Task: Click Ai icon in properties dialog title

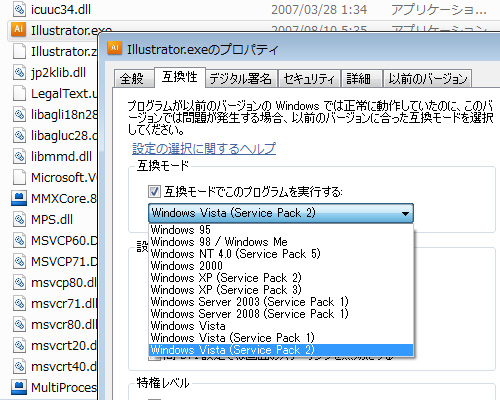Action: 115,48
